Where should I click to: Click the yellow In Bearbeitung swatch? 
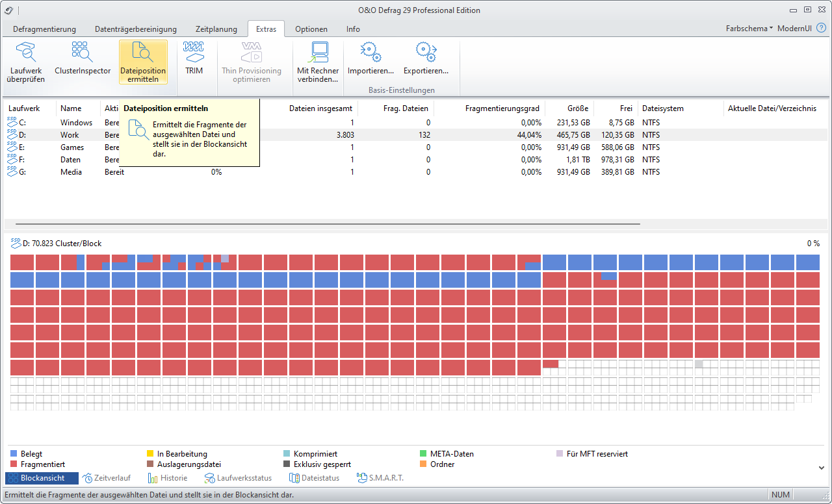point(151,454)
